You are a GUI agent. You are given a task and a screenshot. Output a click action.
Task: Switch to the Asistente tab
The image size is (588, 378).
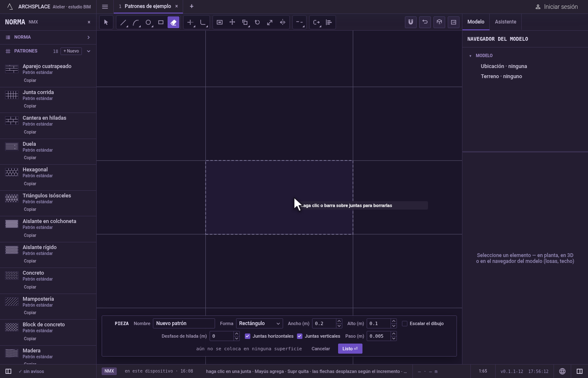pos(505,22)
